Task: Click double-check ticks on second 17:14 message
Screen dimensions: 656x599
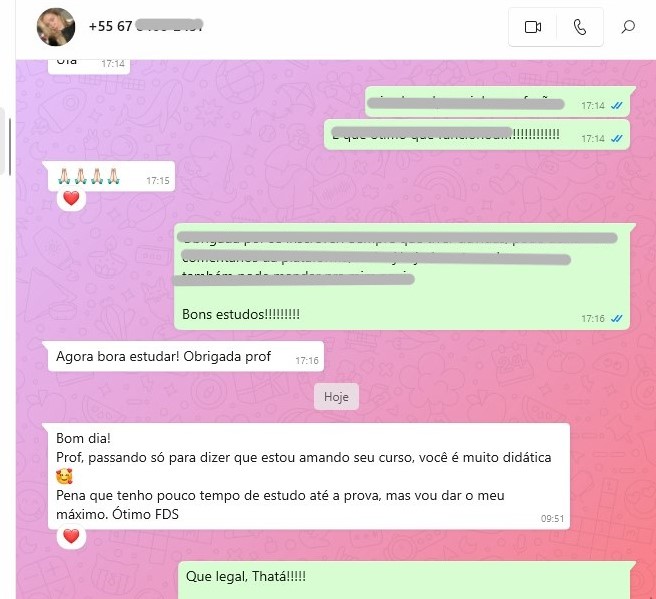Action: [617, 138]
